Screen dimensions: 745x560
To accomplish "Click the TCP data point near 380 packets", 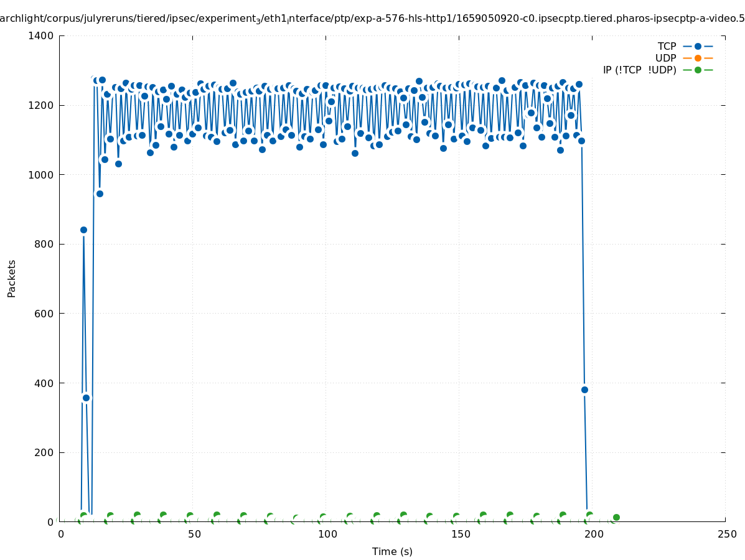I will pos(584,390).
